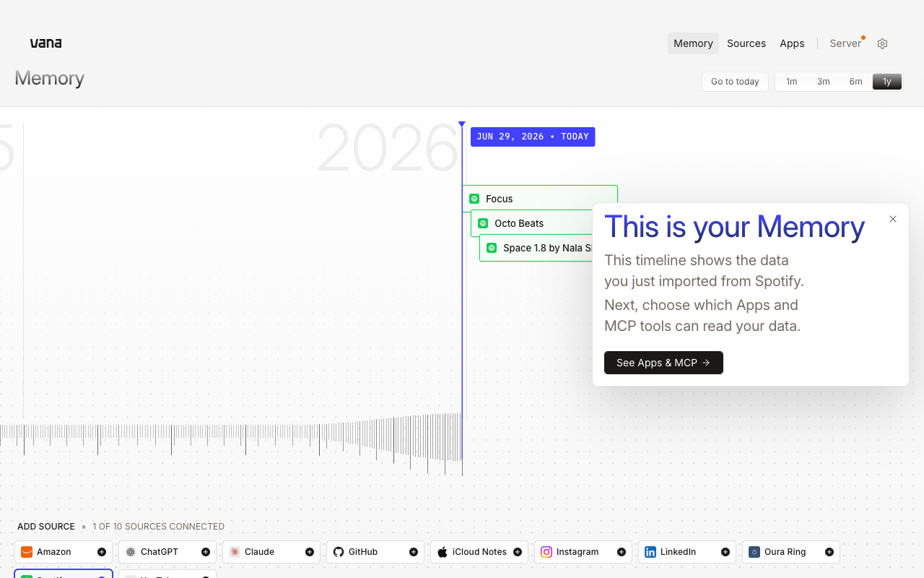Open the settings gear icon

(882, 43)
